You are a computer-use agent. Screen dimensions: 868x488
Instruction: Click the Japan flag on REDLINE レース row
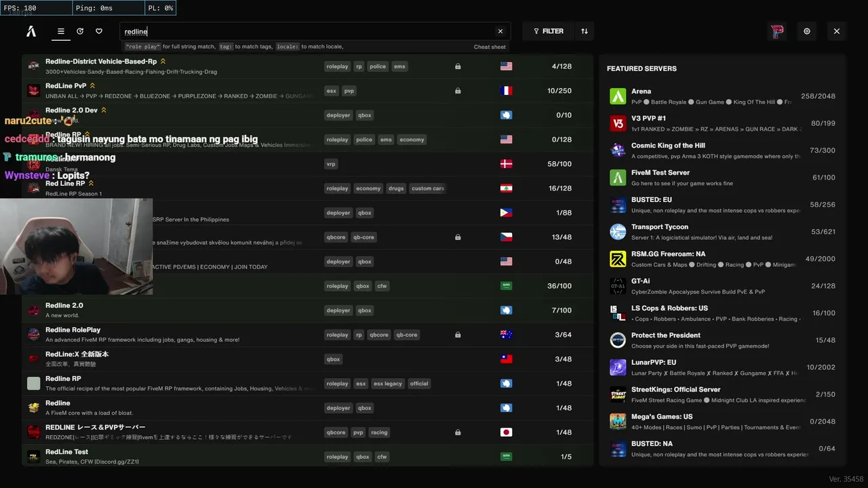(506, 432)
